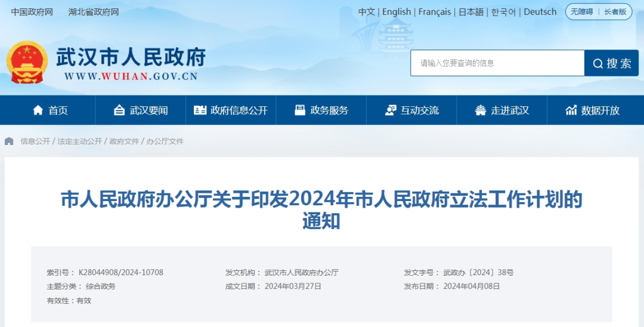Switch language to Français

[x=435, y=12]
